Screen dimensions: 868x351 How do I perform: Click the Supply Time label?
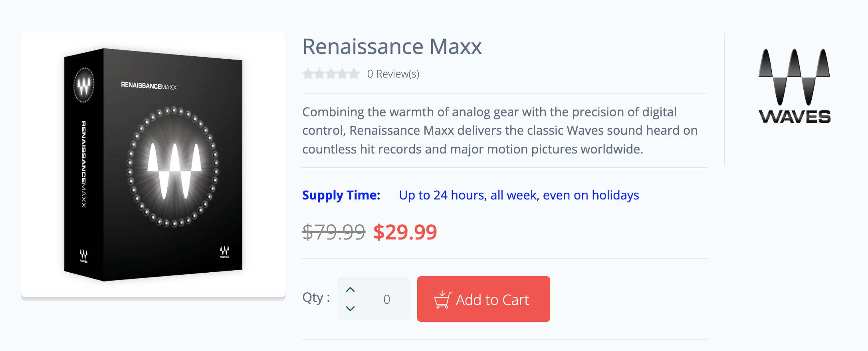341,195
